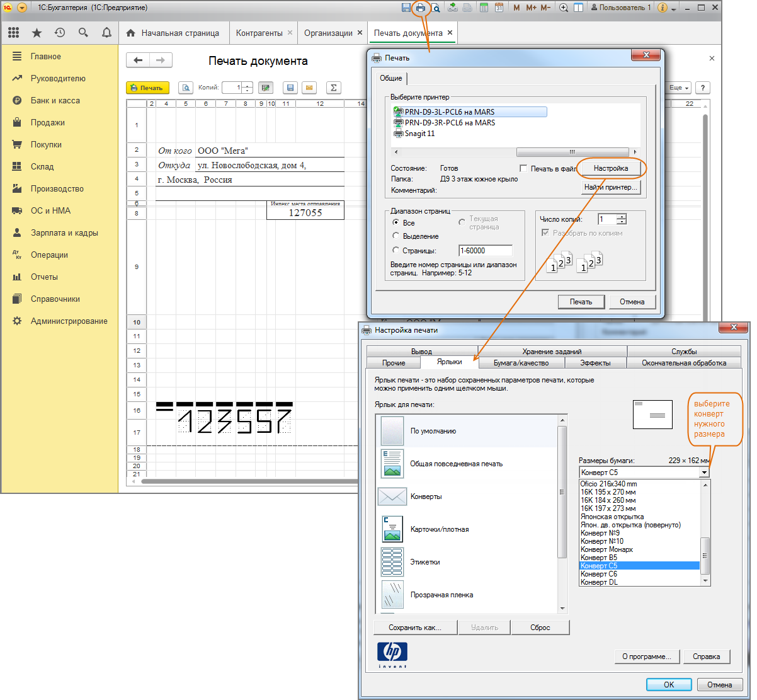The width and height of the screenshot is (757, 700).
Task: Adjust the Копий stepper in the document toolbar
Action: click(248, 88)
